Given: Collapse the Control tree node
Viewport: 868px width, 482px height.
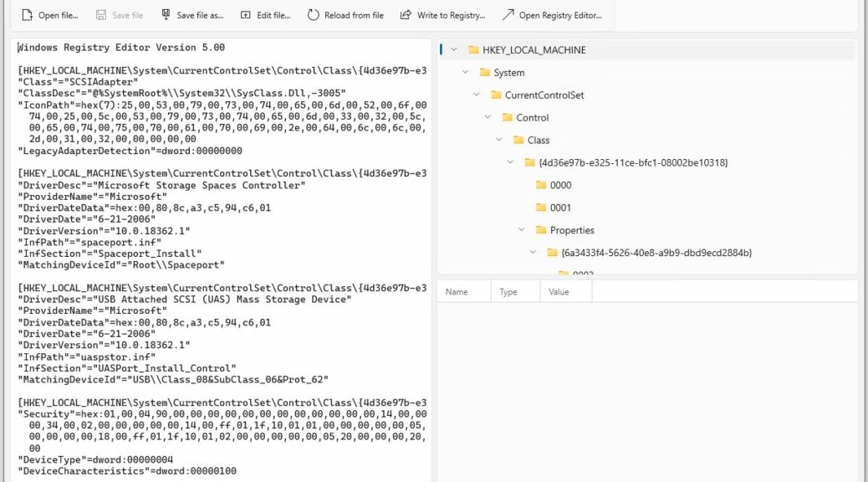Looking at the screenshot, I should click(488, 117).
